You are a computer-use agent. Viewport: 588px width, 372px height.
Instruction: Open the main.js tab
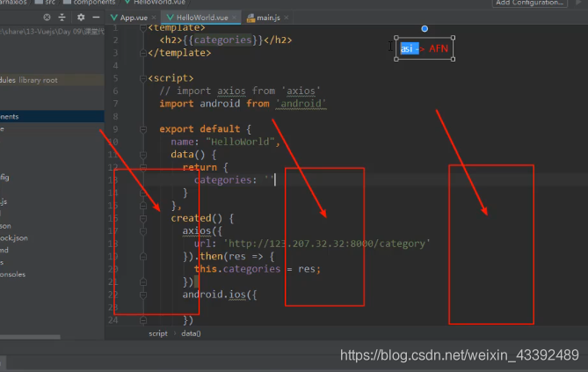268,18
